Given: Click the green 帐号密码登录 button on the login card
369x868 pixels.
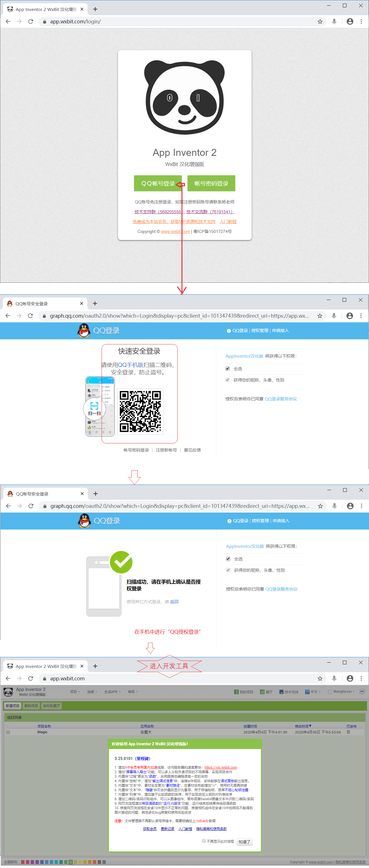Looking at the screenshot, I should [x=211, y=183].
